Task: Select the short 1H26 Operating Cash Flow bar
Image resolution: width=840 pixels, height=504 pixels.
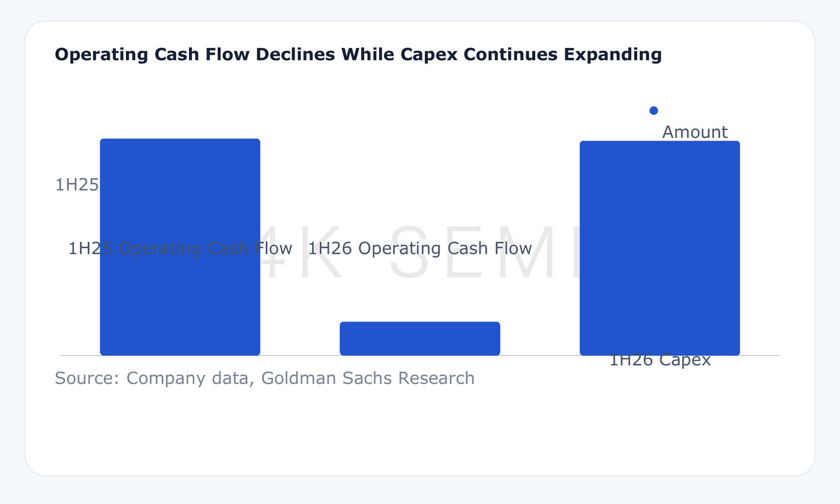Action: pyautogui.click(x=420, y=338)
